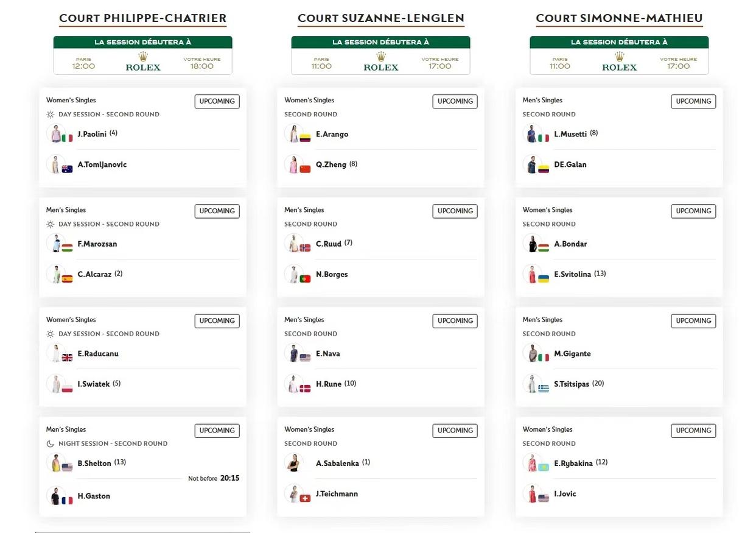Click the French flag next to H.Gaston
756x533 pixels.
pos(67,500)
